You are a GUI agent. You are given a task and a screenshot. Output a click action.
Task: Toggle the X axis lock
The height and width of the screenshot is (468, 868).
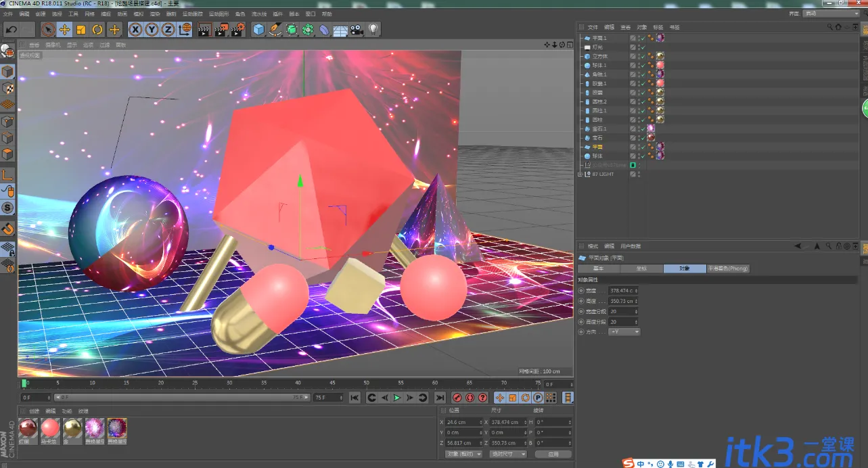coord(135,29)
